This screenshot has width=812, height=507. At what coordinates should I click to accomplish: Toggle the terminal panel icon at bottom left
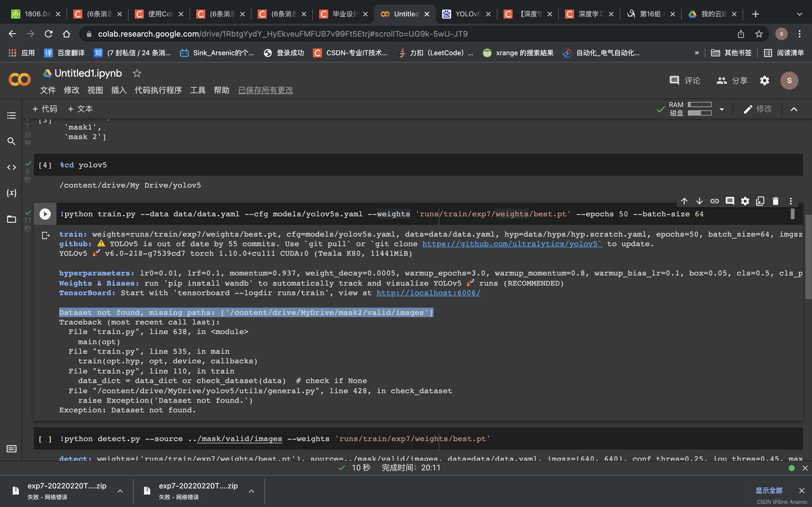pyautogui.click(x=11, y=449)
